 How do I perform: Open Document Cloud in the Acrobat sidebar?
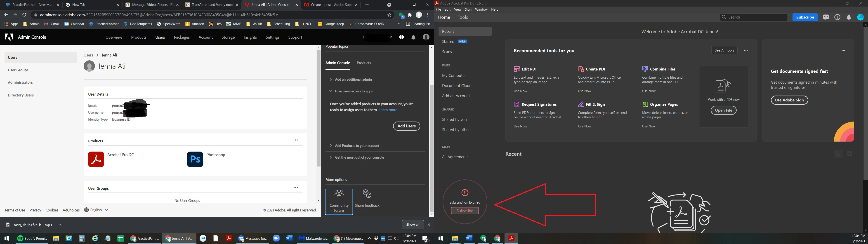[457, 86]
